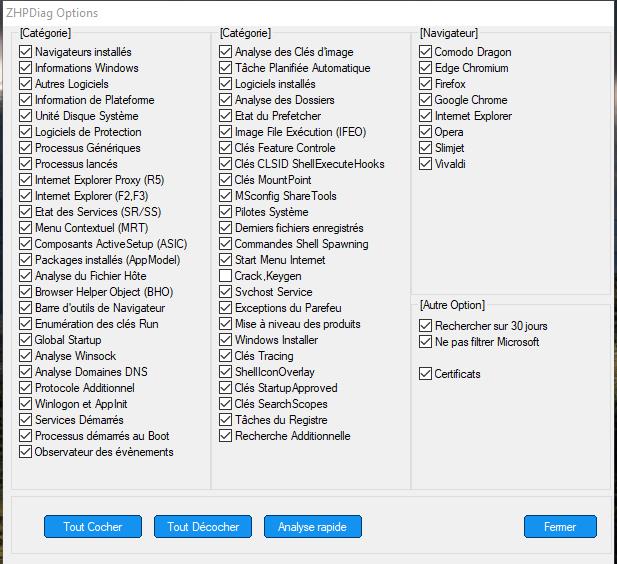617x564 pixels.
Task: Uncheck Recherche Additionnelle option
Action: click(x=226, y=436)
